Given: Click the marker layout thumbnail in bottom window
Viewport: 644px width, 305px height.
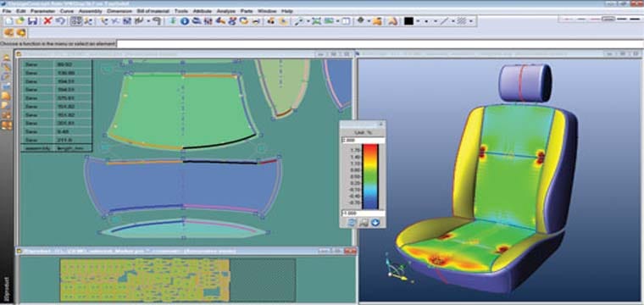Looking at the screenshot, I should click(x=178, y=280).
